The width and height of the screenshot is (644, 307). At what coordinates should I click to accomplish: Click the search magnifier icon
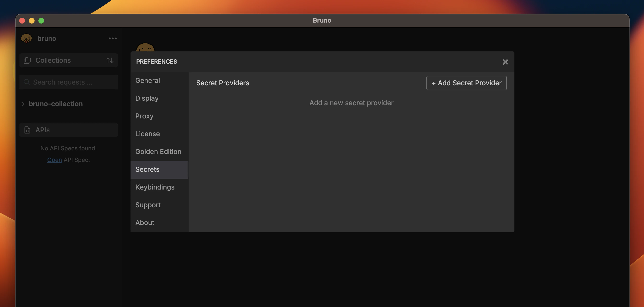pyautogui.click(x=26, y=82)
